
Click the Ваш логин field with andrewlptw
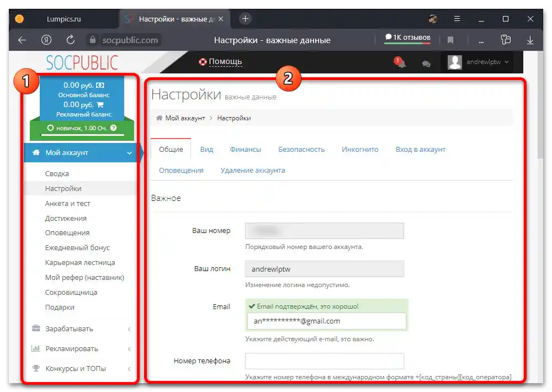click(325, 269)
